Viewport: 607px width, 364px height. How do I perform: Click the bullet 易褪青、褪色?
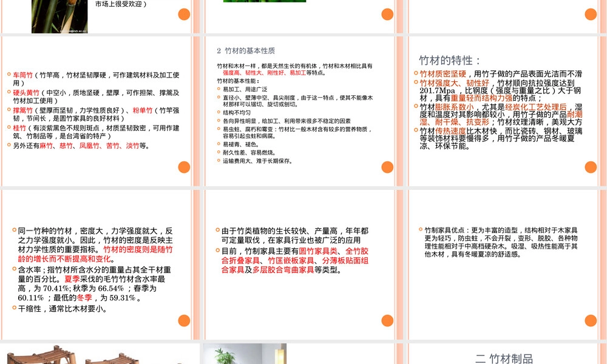[240, 144]
